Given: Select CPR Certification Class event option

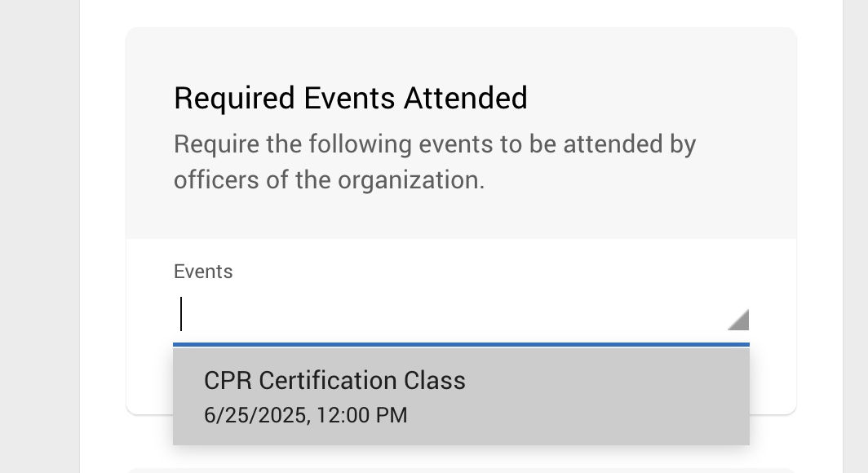Looking at the screenshot, I should 461,396.
